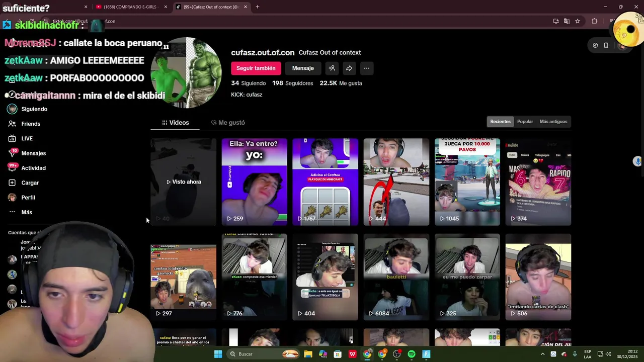The width and height of the screenshot is (644, 362).
Task: Open the video with 776 views
Action: point(254,277)
